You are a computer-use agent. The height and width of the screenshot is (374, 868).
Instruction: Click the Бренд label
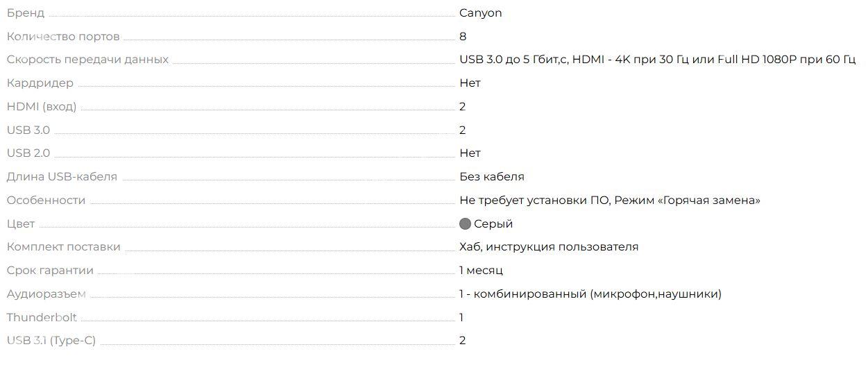point(26,13)
